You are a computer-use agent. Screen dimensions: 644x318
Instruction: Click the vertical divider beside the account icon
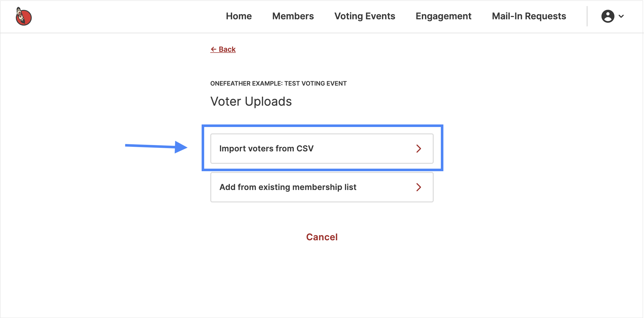(587, 16)
